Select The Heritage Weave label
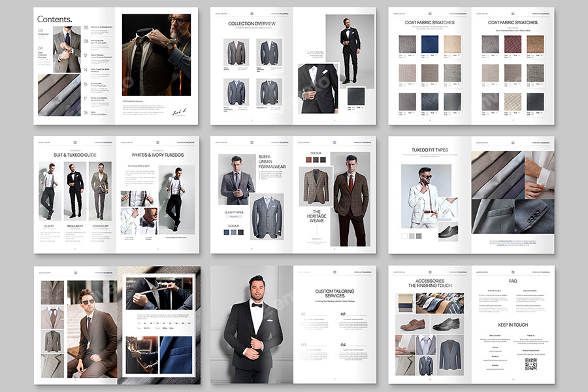The height and width of the screenshot is (392, 588). [318, 216]
